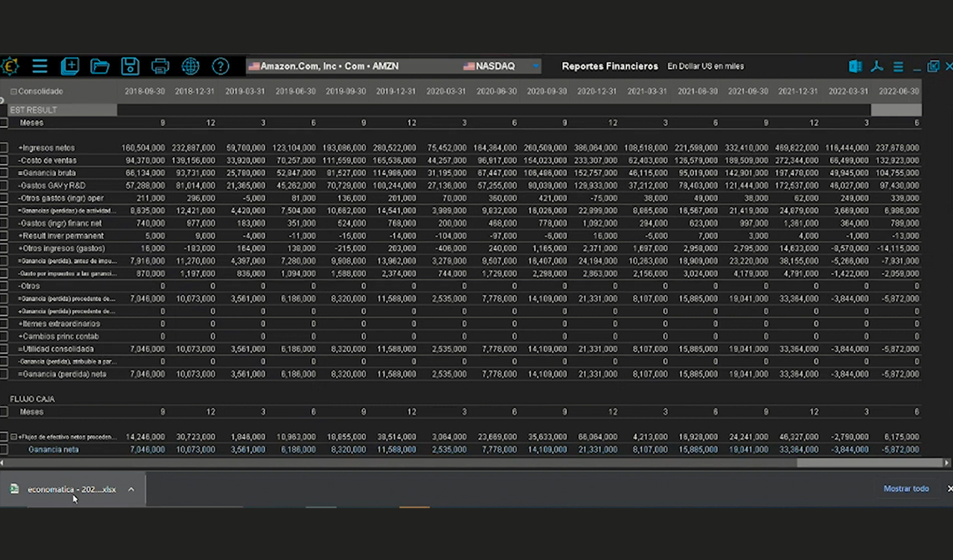Tick the checkbox beside =Ganancia (perdida) neta
The height and width of the screenshot is (560, 953).
tap(3, 374)
